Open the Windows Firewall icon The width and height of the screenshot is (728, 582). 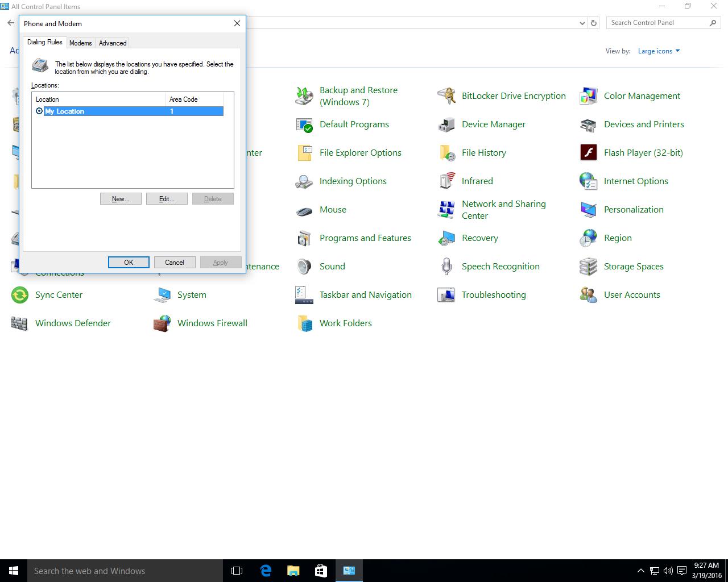click(x=162, y=323)
